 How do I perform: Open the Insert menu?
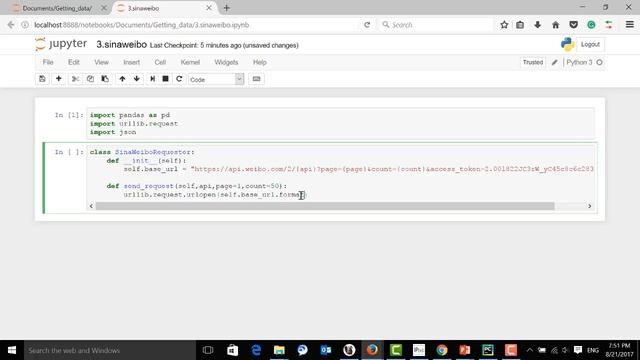[x=131, y=62]
